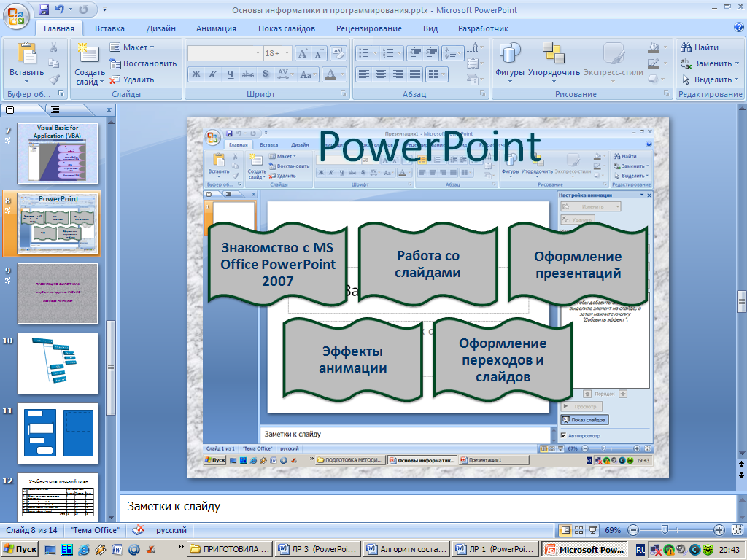Align the text to the left
Viewport: 747px width, 560px height.
[363, 74]
